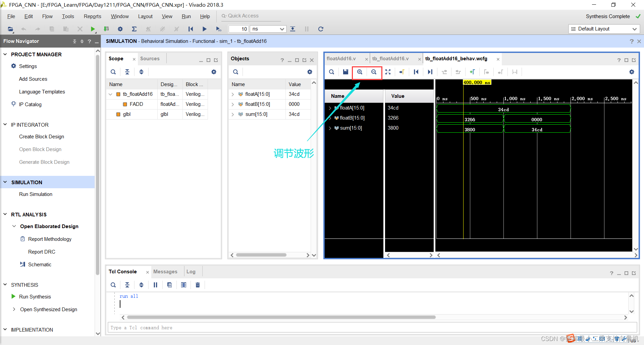
Task: Open Add Sources dialog
Action: coord(33,79)
